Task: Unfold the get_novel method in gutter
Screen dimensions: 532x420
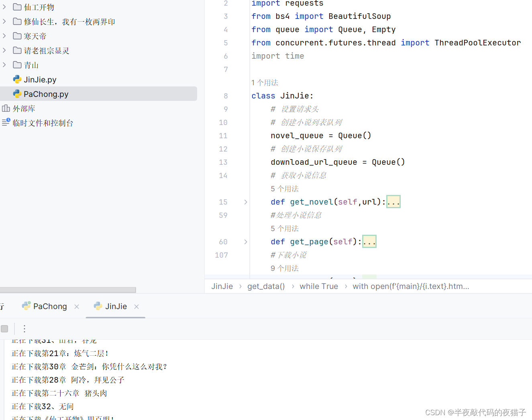Action: click(x=246, y=202)
